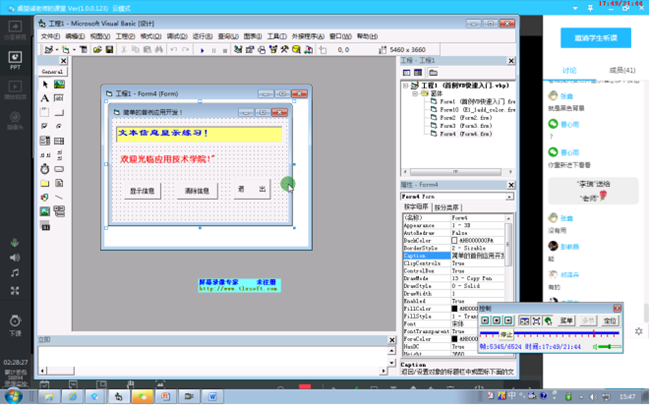
Task: Open the Add Project toolbar dropdown arrow
Action: point(57,50)
